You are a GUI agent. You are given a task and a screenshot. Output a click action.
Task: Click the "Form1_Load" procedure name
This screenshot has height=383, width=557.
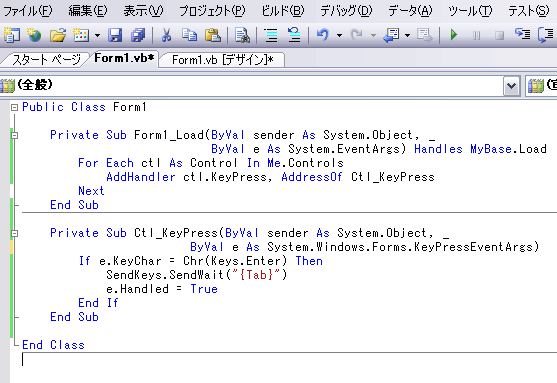point(169,135)
